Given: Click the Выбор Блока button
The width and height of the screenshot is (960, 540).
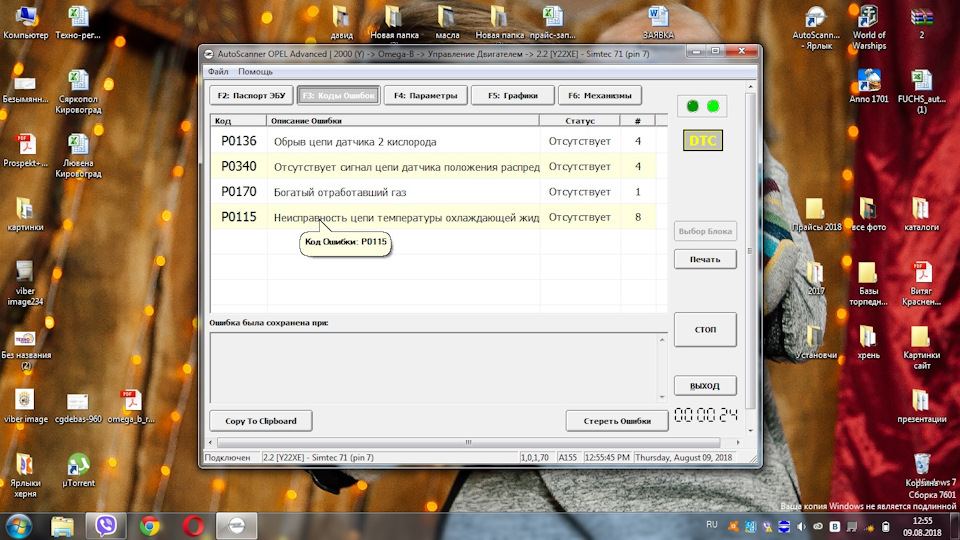Looking at the screenshot, I should tap(705, 231).
